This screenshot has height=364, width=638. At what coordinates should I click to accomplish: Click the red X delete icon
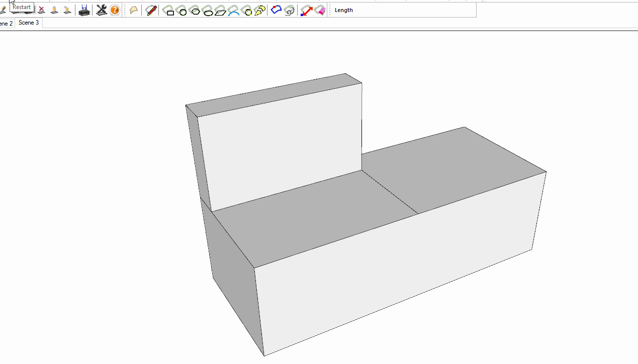click(x=42, y=10)
